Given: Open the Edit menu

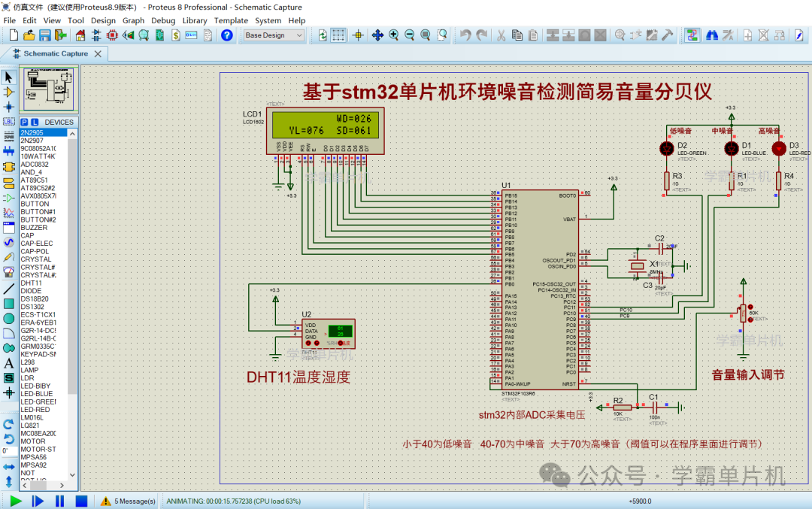Looking at the screenshot, I should point(29,21).
